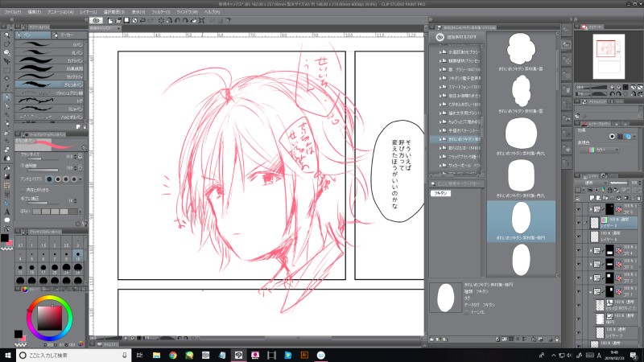Expand the コマ 4 layer folder

pos(591,250)
